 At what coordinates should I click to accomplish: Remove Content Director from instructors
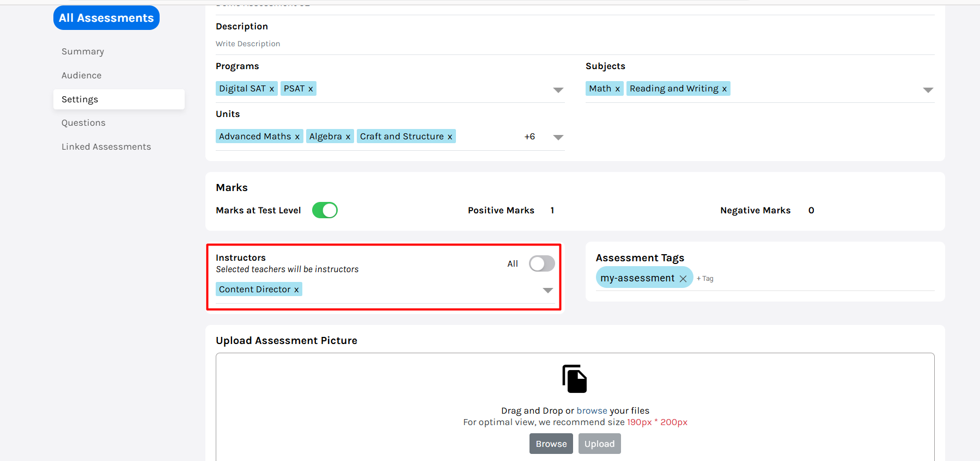pyautogui.click(x=296, y=290)
